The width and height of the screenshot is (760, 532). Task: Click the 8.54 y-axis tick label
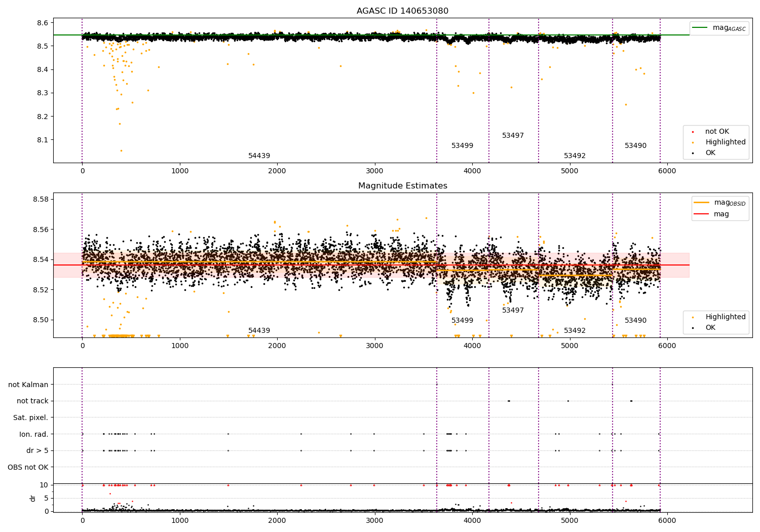[41, 259]
